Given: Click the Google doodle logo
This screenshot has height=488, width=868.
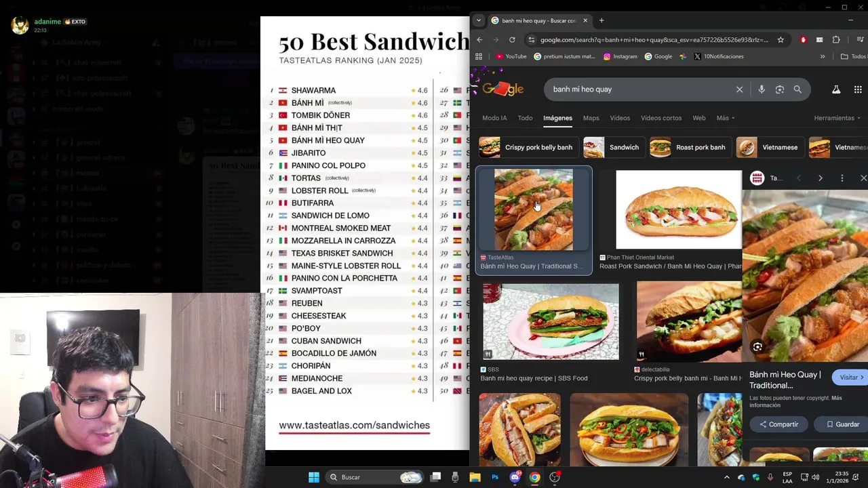Looking at the screenshot, I should pos(502,89).
